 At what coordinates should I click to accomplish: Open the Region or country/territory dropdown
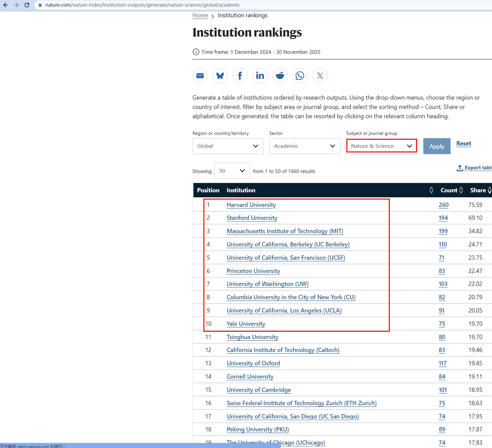[228, 146]
